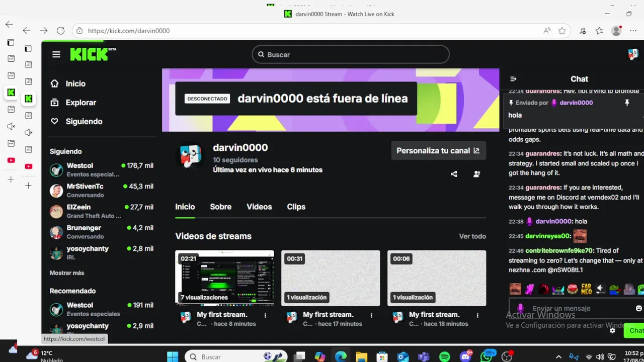Open Brunenger channel in Siguiendo list
This screenshot has height=362, width=644.
click(x=102, y=232)
